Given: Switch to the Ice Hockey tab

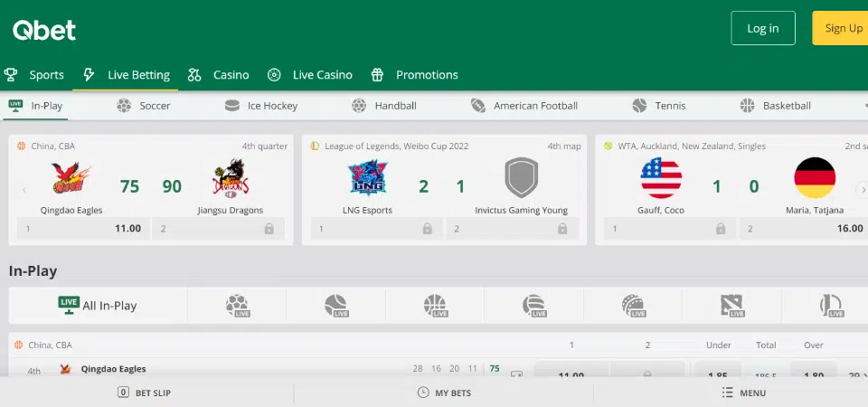Looking at the screenshot, I should coord(261,106).
